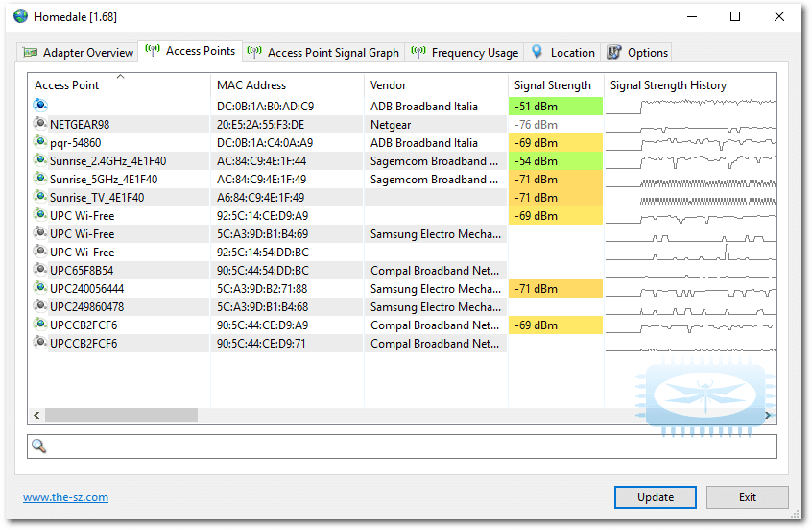
Task: Click the UPC65F8B54 network icon
Action: pos(40,270)
